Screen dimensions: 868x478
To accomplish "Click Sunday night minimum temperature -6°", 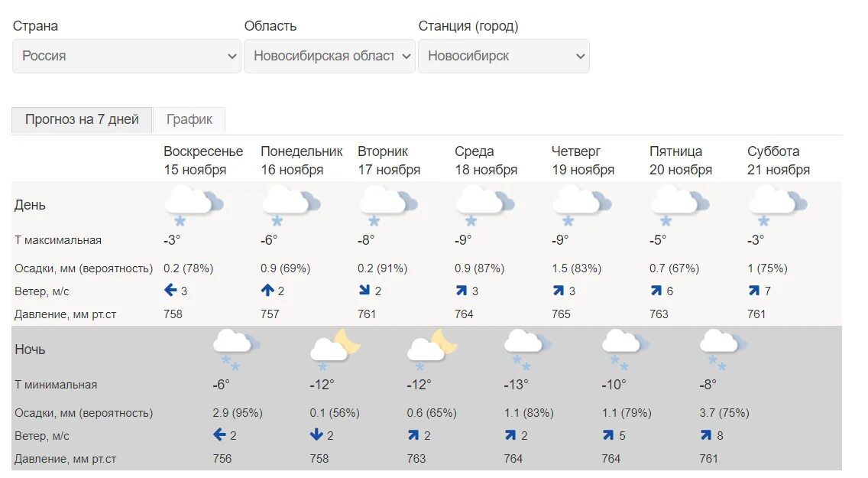I will [221, 385].
